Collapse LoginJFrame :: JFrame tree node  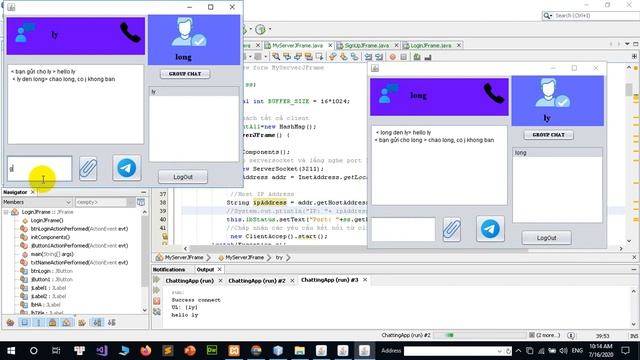6,212
